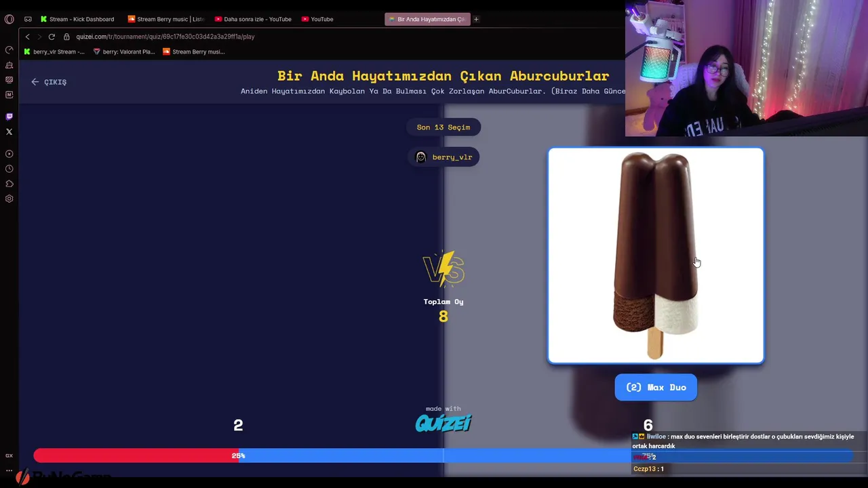Viewport: 868px width, 488px height.
Task: Open the Player icon in sidebar
Action: pos(9,154)
